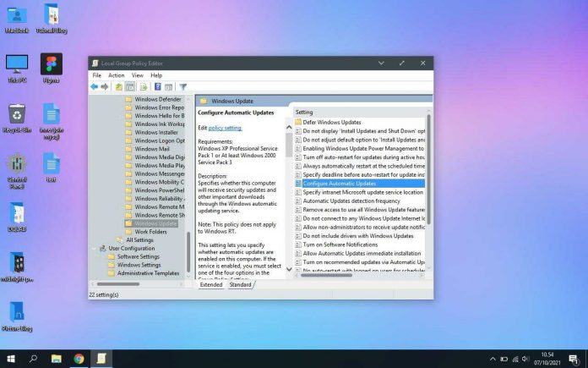Click the settings list vertical scrollbar
Viewport: 588px width, 368px height.
[428, 169]
